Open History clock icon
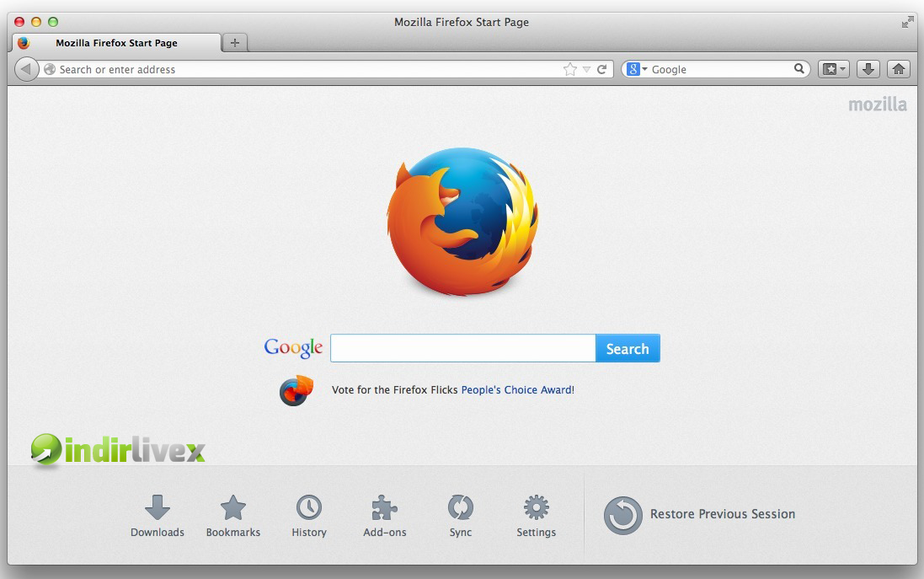 (309, 516)
